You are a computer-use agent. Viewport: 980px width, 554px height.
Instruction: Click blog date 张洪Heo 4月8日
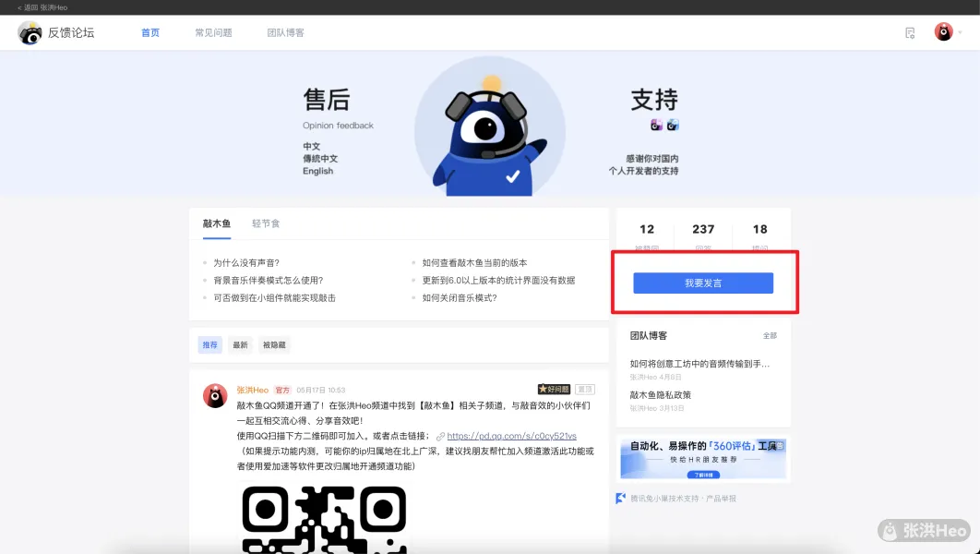click(655, 377)
